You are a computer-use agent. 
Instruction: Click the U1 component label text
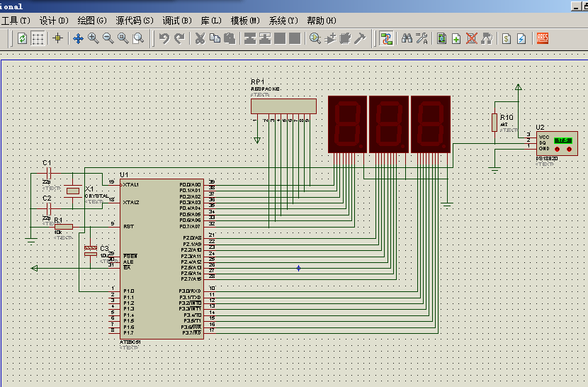click(x=124, y=175)
